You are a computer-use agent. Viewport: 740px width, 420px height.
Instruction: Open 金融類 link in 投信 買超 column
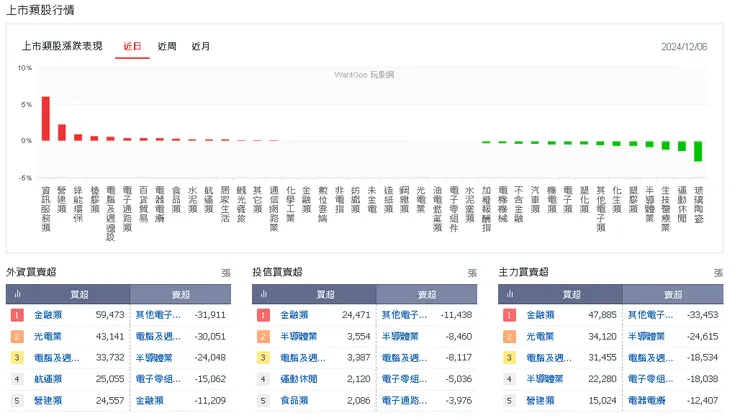(294, 315)
